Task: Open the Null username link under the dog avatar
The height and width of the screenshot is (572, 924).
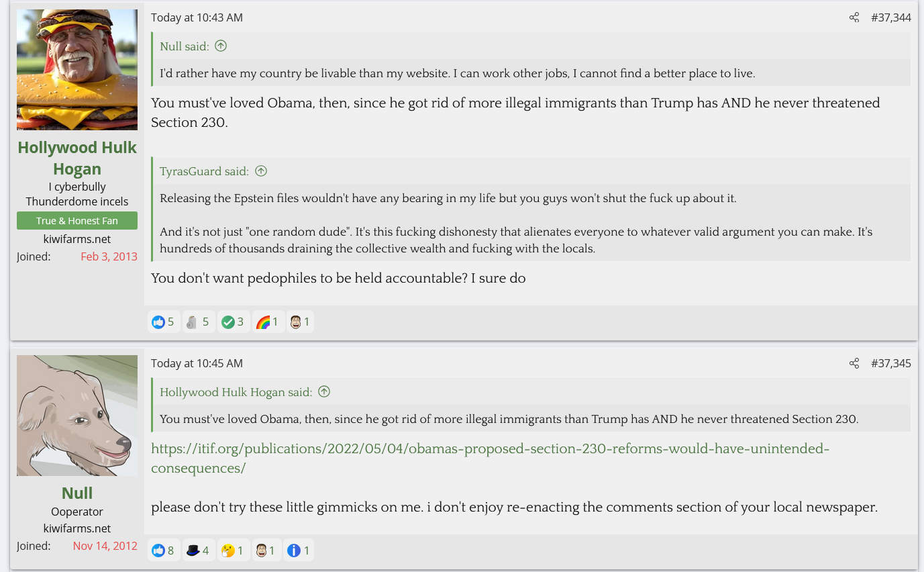Action: tap(77, 493)
